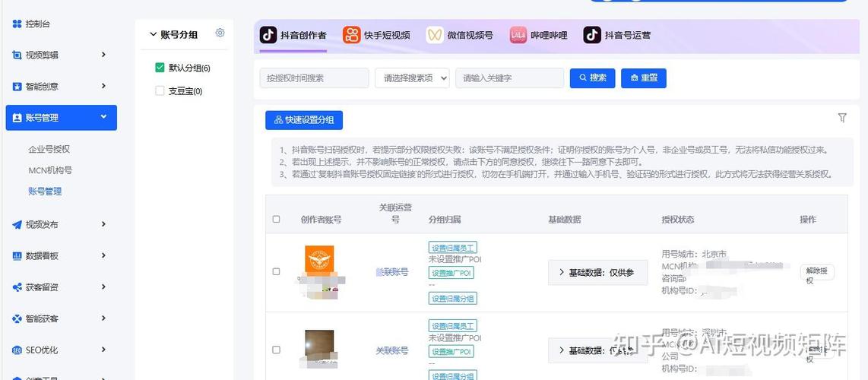Switch to the 快手短视频 tab

376,36
